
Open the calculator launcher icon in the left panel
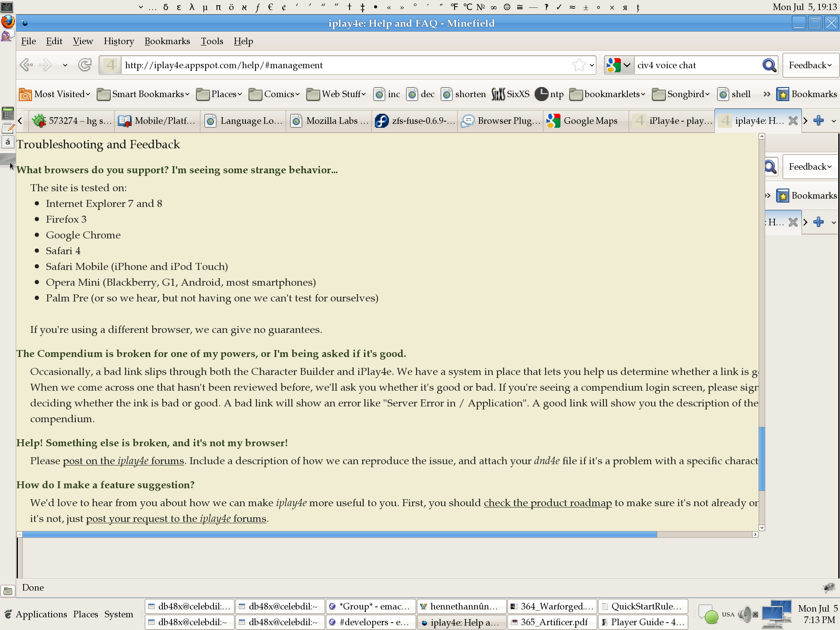pyautogui.click(x=8, y=114)
